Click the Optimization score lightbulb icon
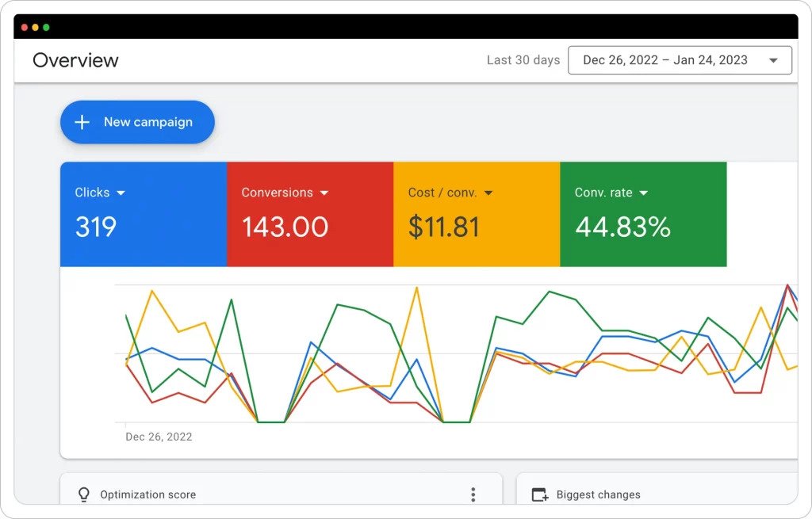The height and width of the screenshot is (519, 812). tap(83, 494)
